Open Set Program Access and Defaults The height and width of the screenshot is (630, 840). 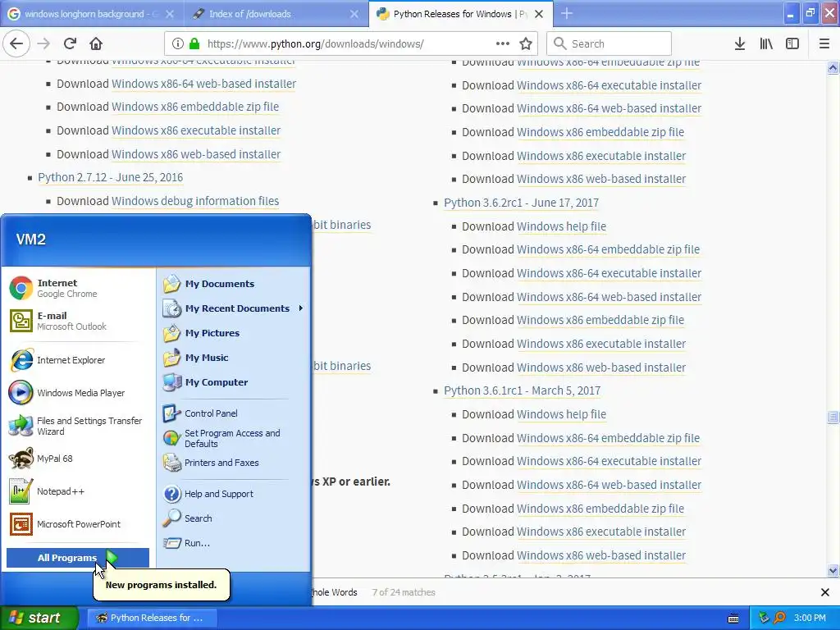(233, 438)
